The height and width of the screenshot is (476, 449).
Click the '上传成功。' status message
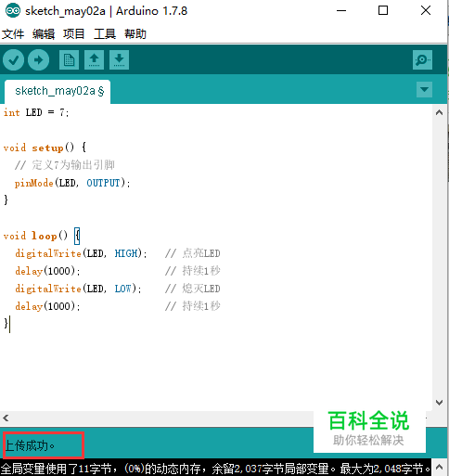pyautogui.click(x=30, y=445)
